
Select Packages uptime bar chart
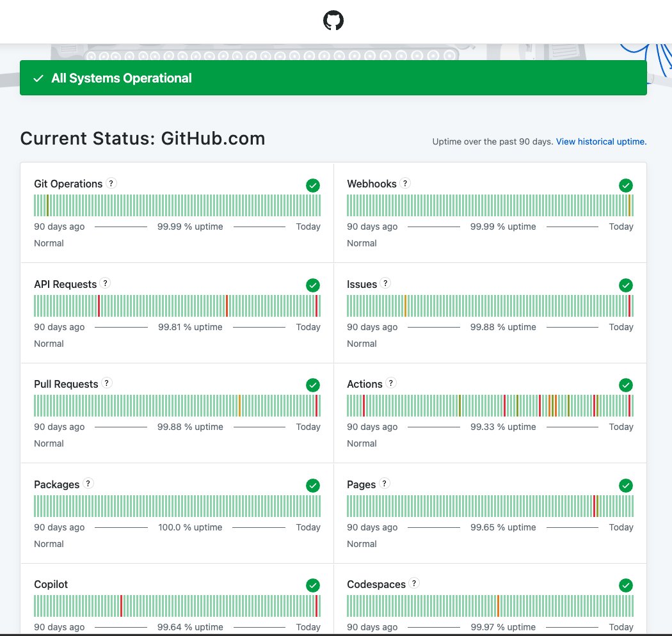coord(177,506)
